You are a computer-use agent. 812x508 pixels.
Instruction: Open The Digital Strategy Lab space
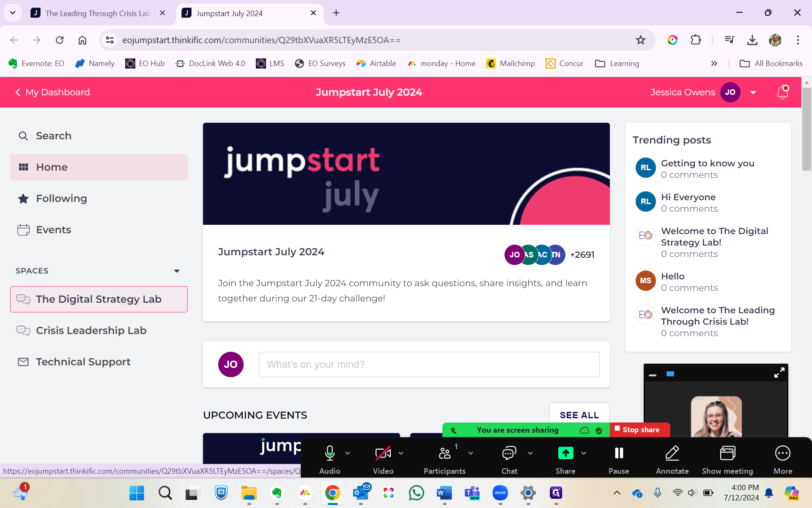coord(99,299)
